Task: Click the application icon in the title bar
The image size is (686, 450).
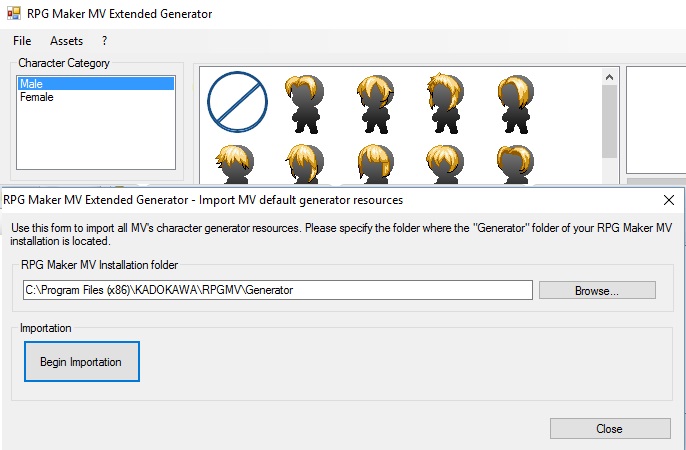Action: pos(14,13)
